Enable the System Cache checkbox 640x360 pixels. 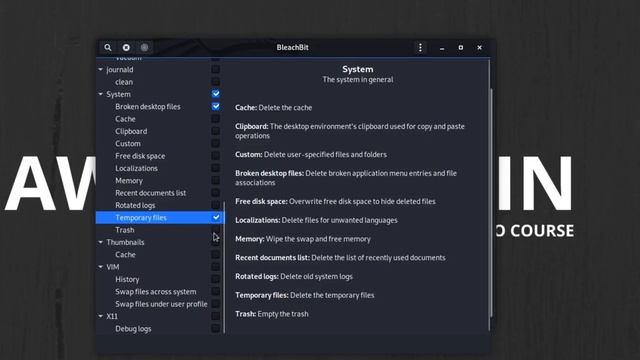click(216, 119)
